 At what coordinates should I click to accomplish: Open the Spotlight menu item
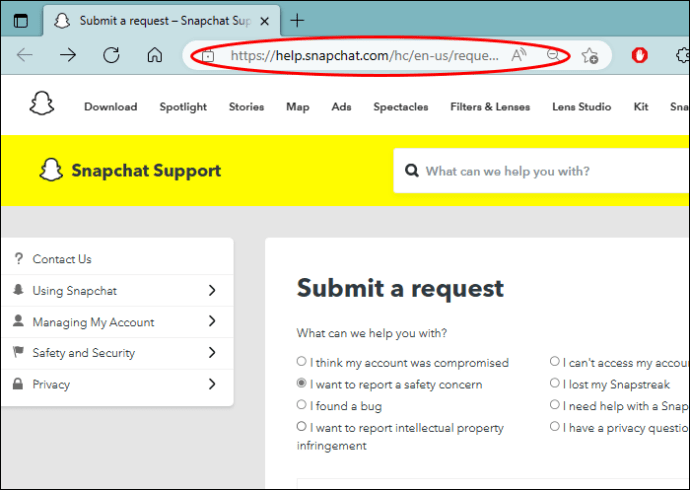(x=183, y=107)
